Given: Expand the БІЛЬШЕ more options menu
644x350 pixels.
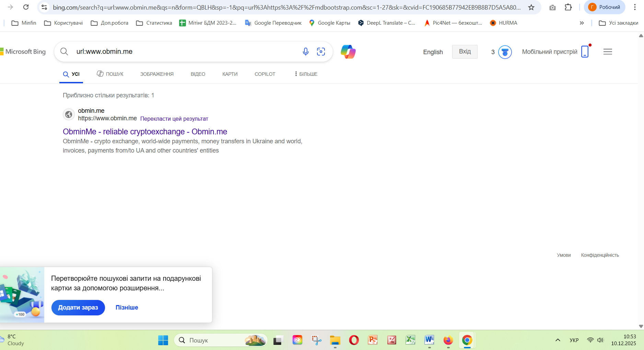Looking at the screenshot, I should coord(306,74).
